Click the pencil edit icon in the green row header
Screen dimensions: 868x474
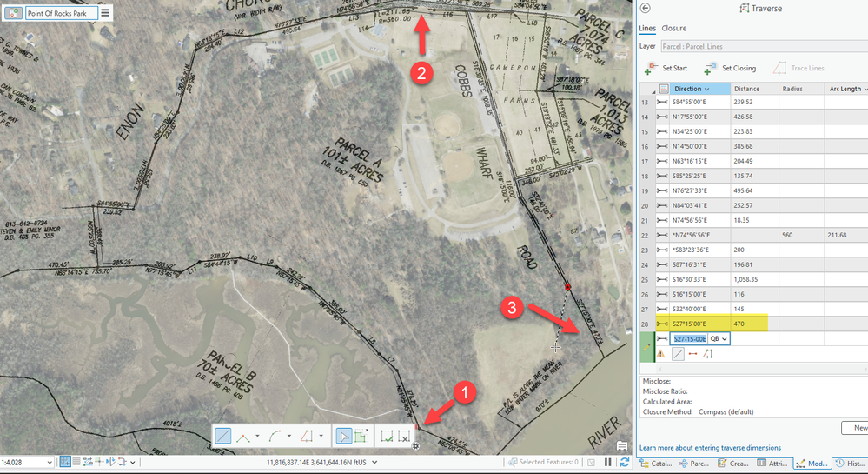646,347
